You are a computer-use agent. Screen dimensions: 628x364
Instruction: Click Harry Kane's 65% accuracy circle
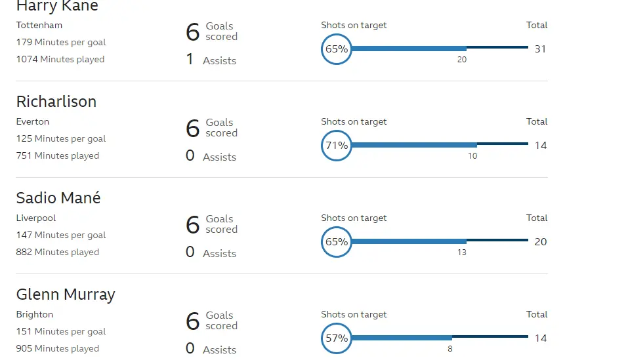click(x=337, y=49)
